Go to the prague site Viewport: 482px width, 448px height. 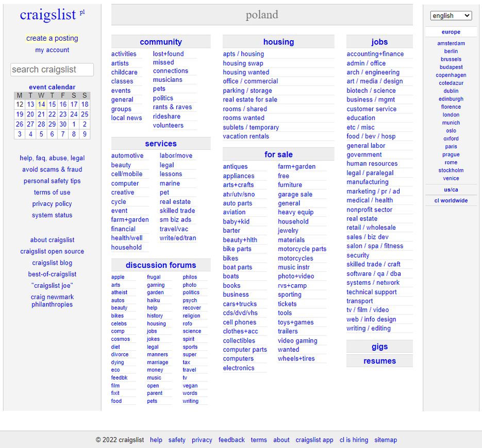pyautogui.click(x=451, y=154)
